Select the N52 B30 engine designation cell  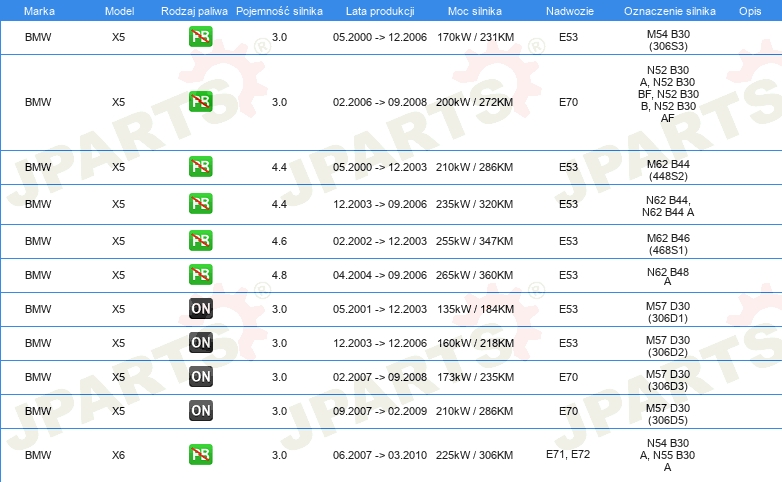click(x=668, y=94)
